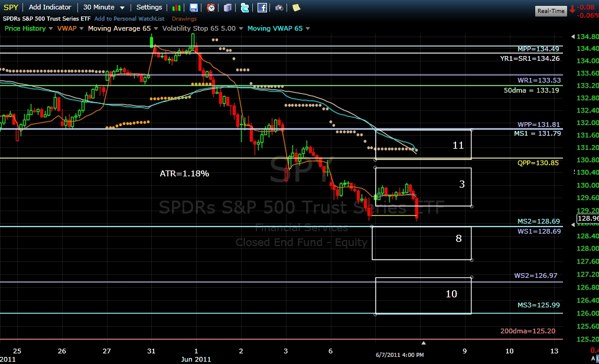
Task: Select the MS3=125.99 label
Action: tap(539, 305)
